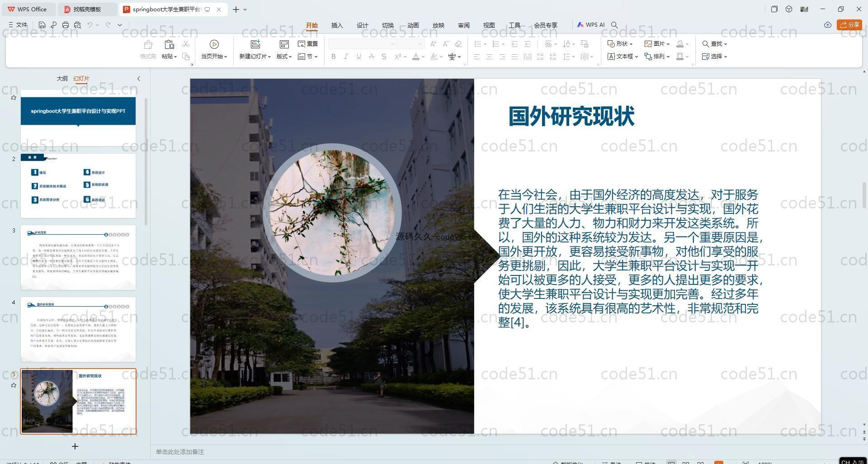868x464 pixels.
Task: Toggle Italic formatting
Action: [346, 57]
